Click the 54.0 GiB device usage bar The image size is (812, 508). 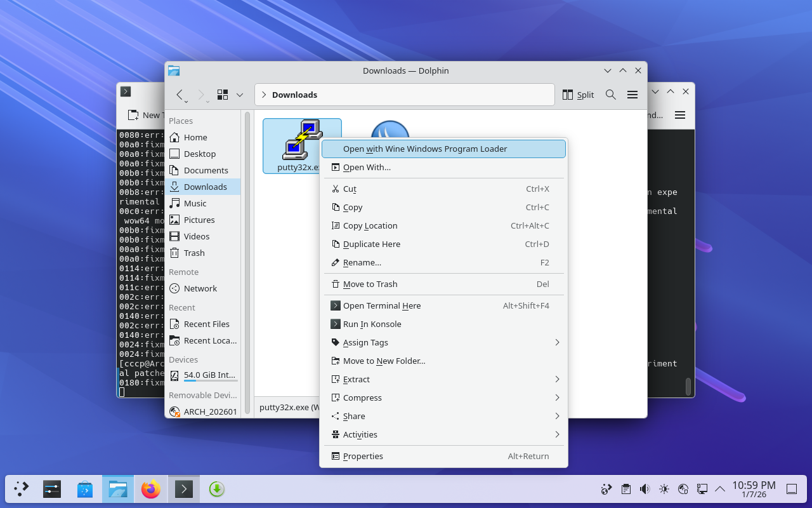click(x=210, y=380)
